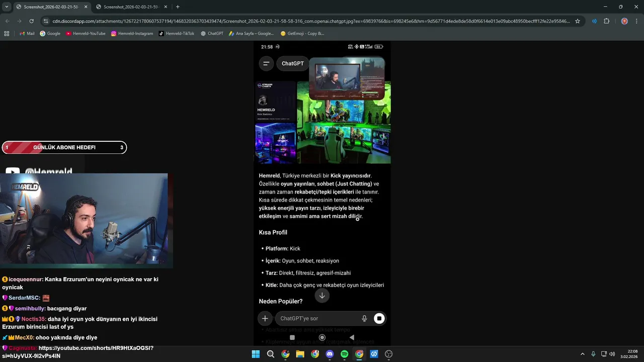Click the "Kısa Profil" heading

coord(273,232)
